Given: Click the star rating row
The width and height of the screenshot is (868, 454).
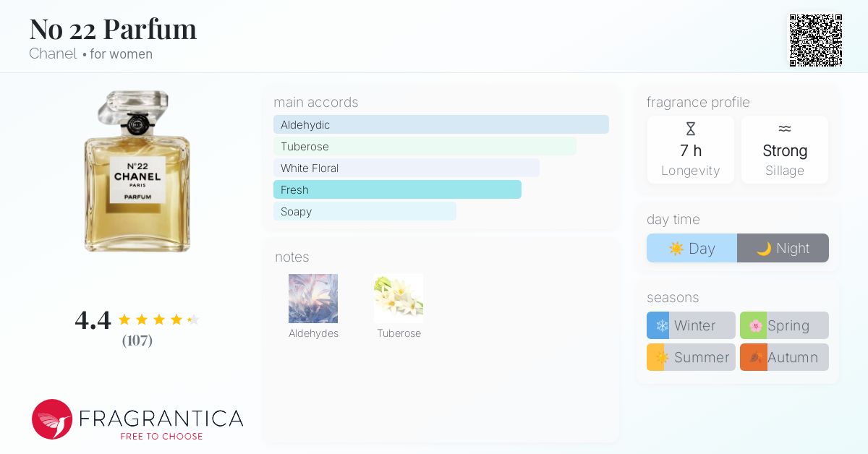Looking at the screenshot, I should (x=158, y=320).
